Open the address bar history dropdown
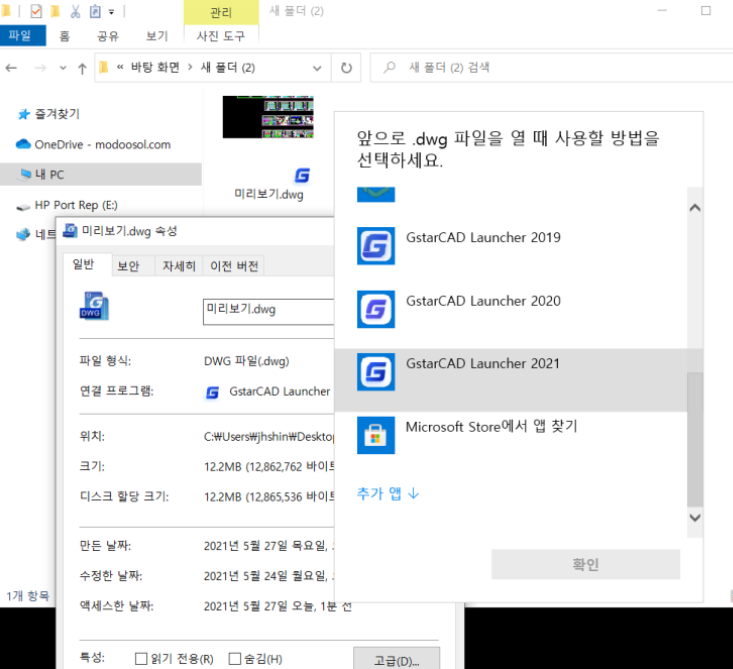The height and width of the screenshot is (669, 733). [x=317, y=68]
